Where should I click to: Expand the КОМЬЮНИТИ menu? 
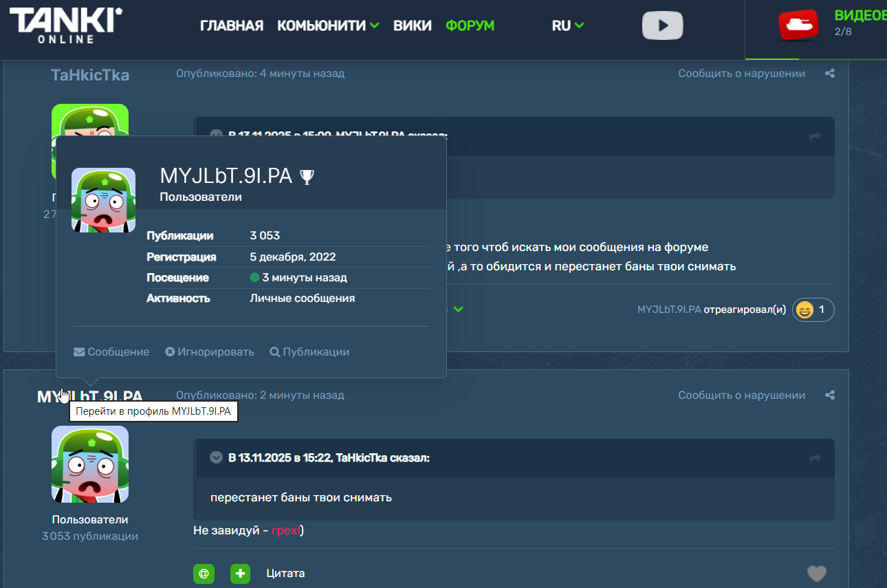pos(328,25)
